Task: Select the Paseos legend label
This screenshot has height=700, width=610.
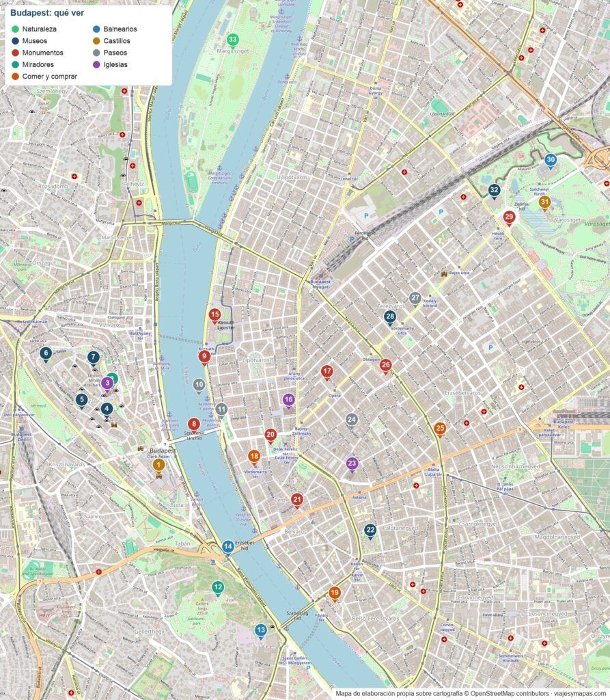Action: (x=115, y=53)
